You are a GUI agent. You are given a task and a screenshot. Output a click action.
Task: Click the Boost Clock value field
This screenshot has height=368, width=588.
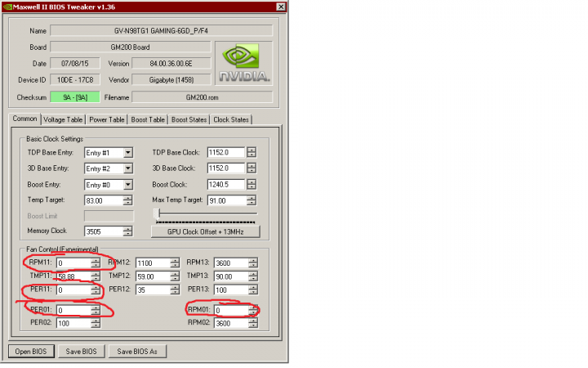point(226,184)
